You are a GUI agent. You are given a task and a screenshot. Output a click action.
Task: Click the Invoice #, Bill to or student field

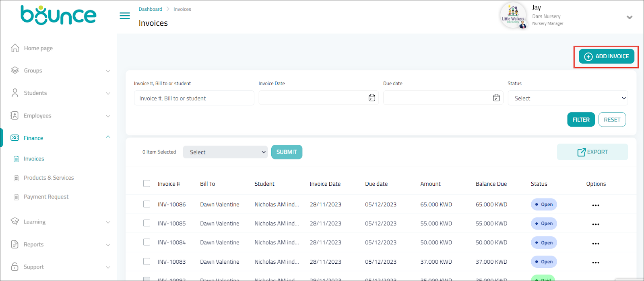point(194,98)
